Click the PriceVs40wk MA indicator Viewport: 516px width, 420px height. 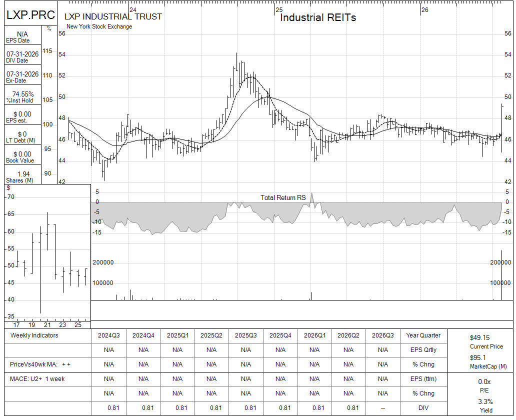click(40, 364)
